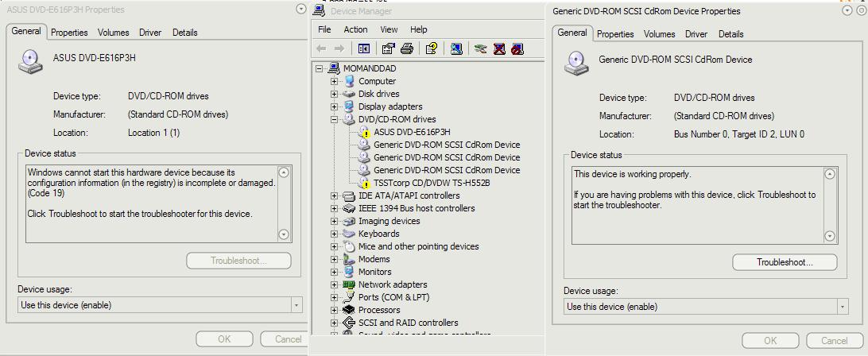Click the Update Driver toolbar icon

480,48
